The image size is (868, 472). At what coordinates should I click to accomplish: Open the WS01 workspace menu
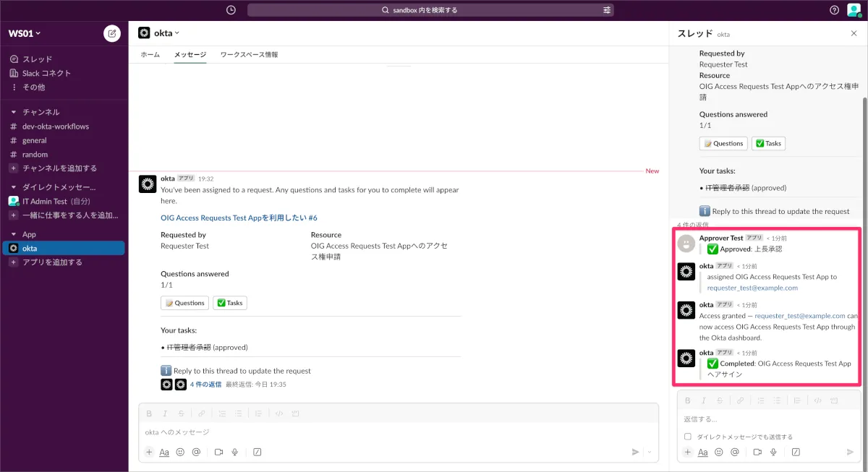tap(25, 33)
